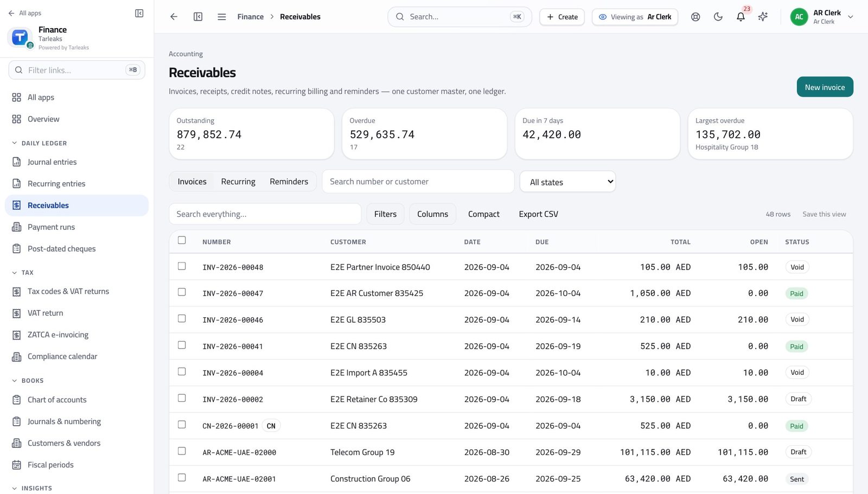Check the box for INV-2026-00048
Viewport: 868px width, 494px height.
point(182,266)
